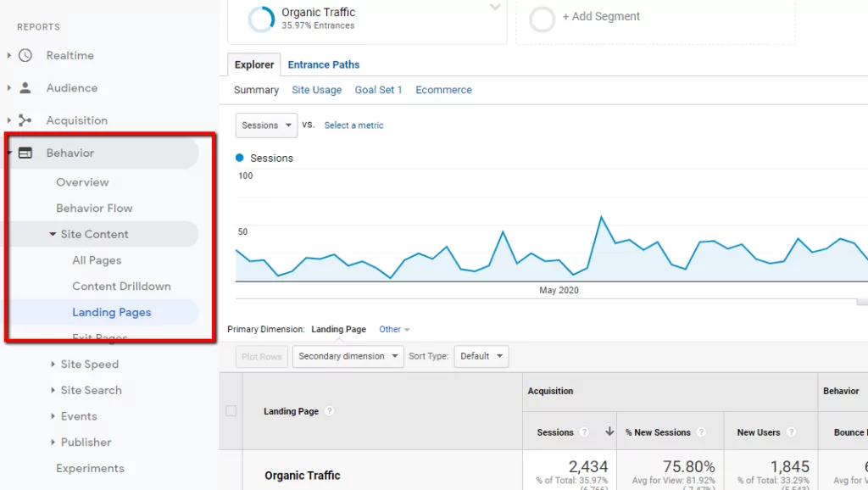Select the Goal Set 1 sub-tab

coord(379,90)
